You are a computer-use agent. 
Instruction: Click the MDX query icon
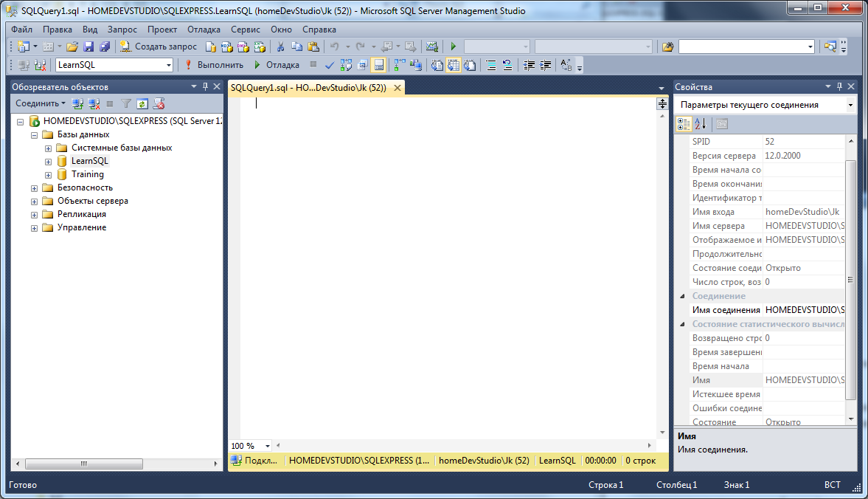[227, 47]
